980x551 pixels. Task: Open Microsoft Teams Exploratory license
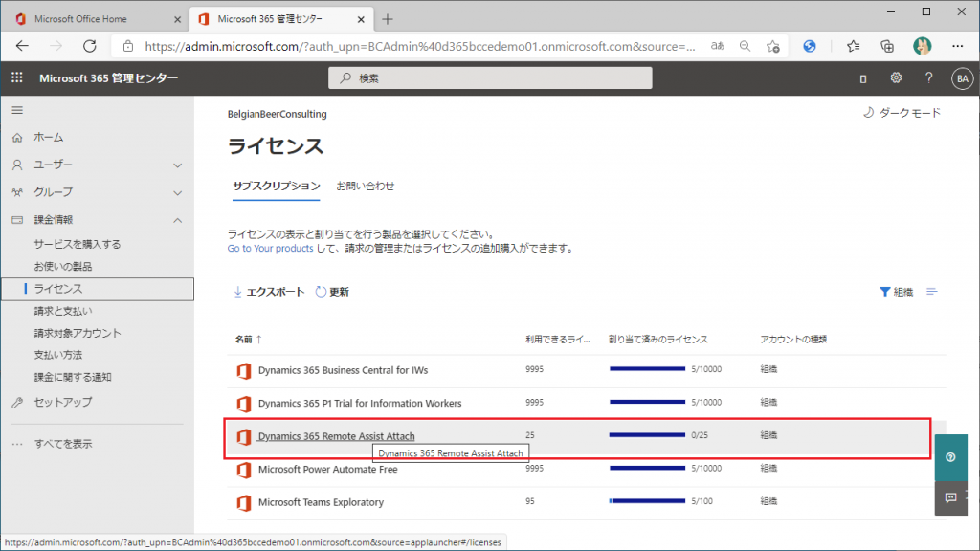(321, 502)
